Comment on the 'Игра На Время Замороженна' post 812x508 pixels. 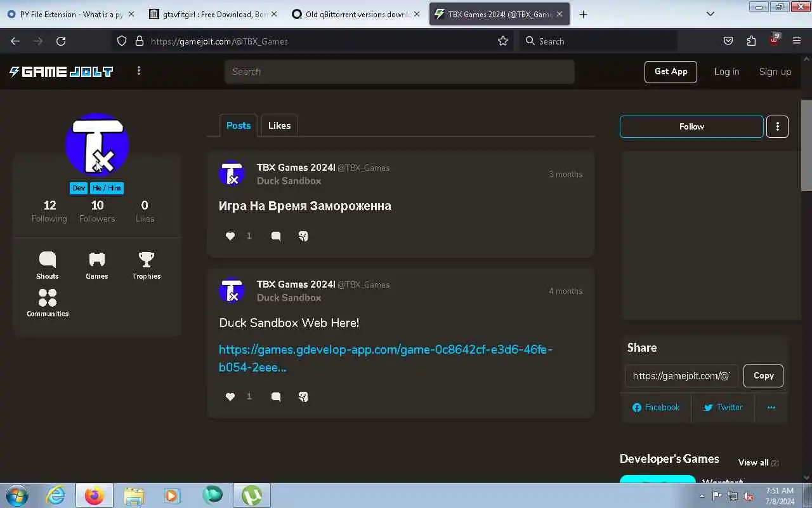[x=276, y=236]
